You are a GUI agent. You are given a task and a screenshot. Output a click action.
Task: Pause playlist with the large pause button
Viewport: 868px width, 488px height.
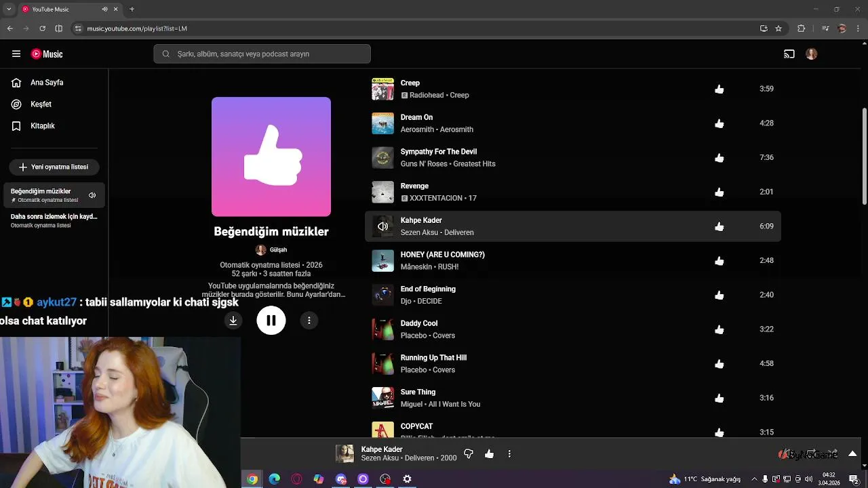[x=271, y=321]
